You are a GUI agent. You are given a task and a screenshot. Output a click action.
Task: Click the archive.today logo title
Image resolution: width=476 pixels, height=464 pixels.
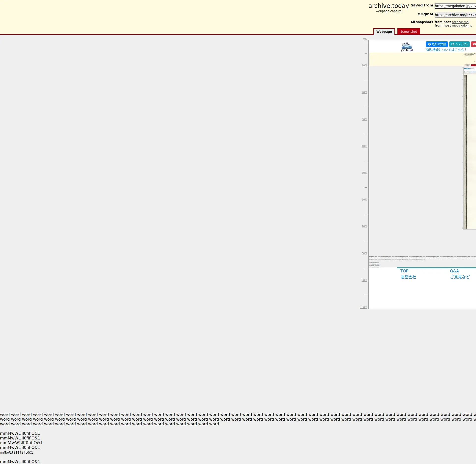(x=388, y=6)
